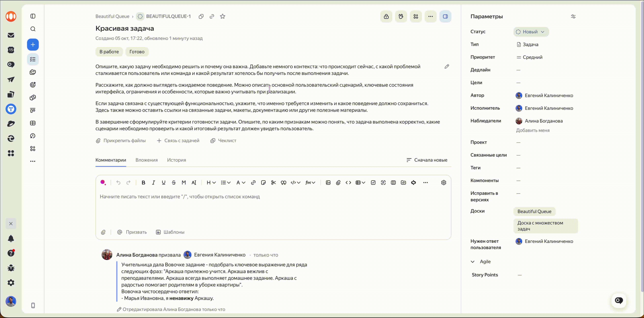Select the Комментарии tab

(x=111, y=160)
